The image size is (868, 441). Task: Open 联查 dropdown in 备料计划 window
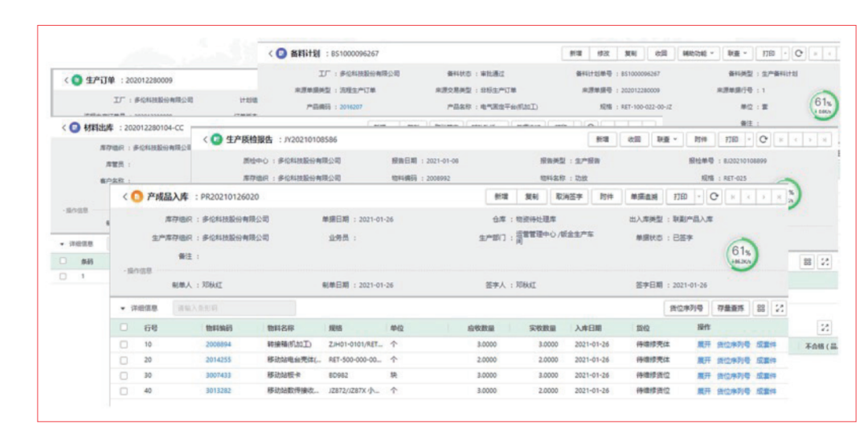(737, 54)
